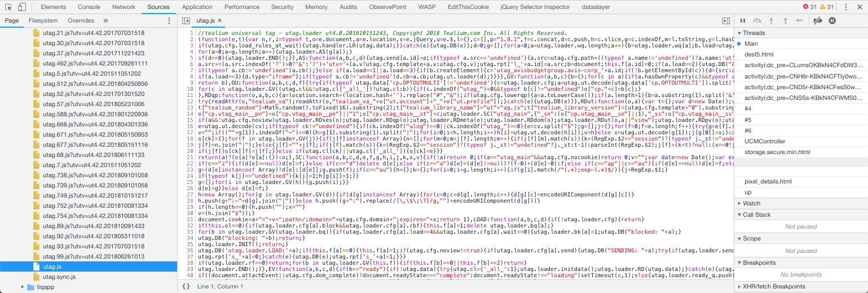Image resolution: width=868 pixels, height=293 pixels.
Task: Pretty print the utag.js source
Action: tap(186, 287)
